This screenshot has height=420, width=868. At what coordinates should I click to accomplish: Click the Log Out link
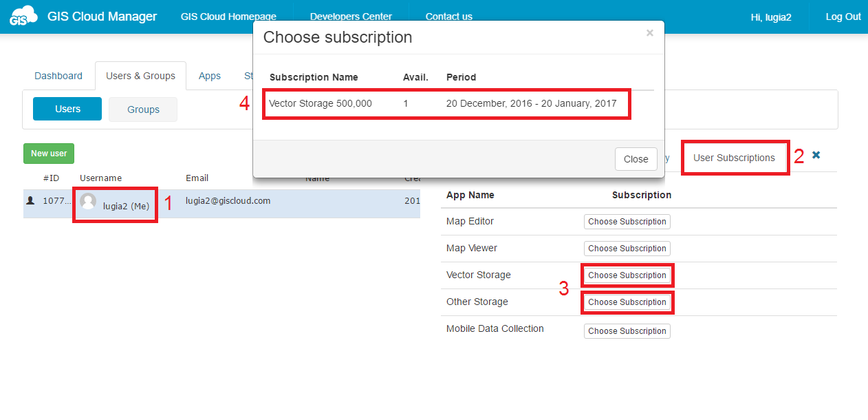tap(843, 17)
